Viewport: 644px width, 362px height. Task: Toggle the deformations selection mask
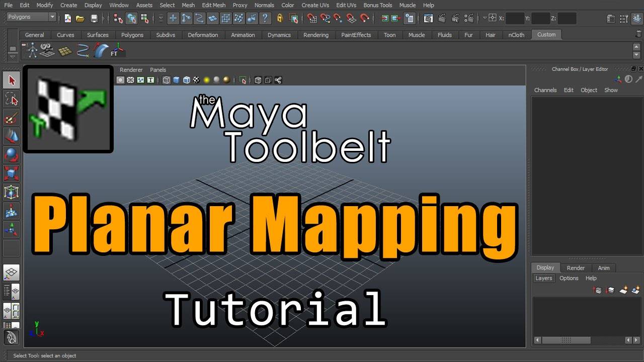226,19
